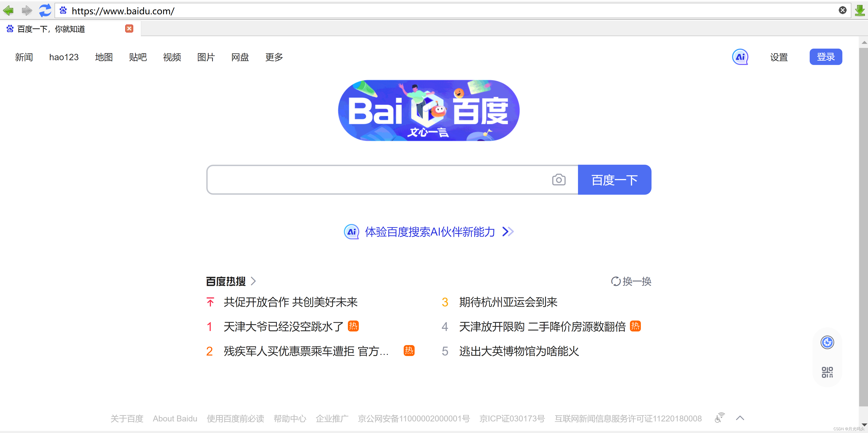Click the 热 badge next to 天津放开限购
This screenshot has width=868, height=433.
click(x=635, y=326)
